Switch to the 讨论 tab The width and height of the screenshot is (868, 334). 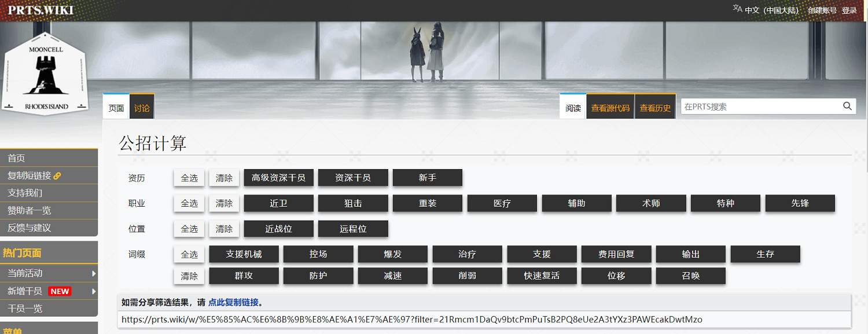click(142, 108)
